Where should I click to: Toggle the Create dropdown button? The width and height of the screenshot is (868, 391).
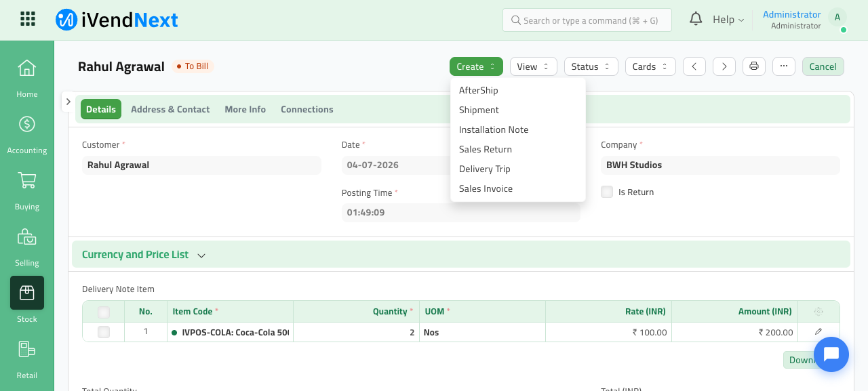click(476, 66)
